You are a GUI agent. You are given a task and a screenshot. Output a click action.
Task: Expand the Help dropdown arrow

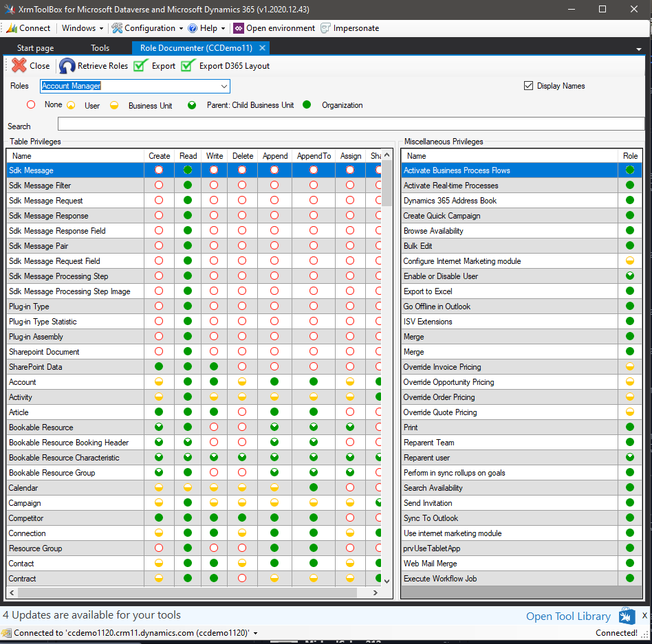coord(223,29)
